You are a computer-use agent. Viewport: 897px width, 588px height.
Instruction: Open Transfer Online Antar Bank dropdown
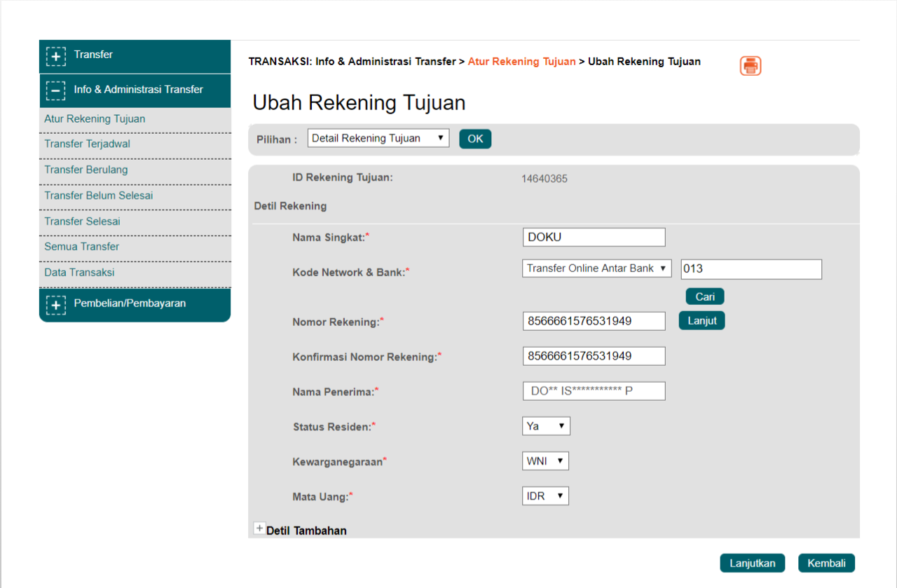597,268
